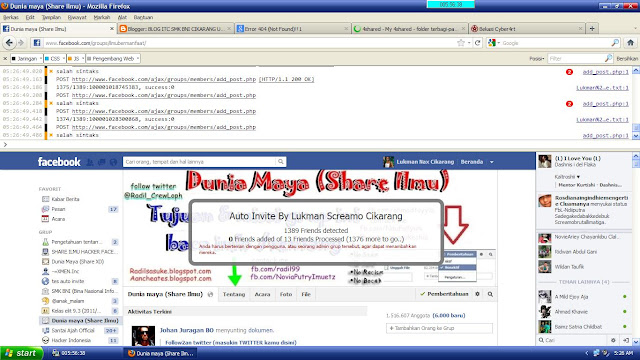
Task: Open the Berkas menu
Action: click(11, 17)
